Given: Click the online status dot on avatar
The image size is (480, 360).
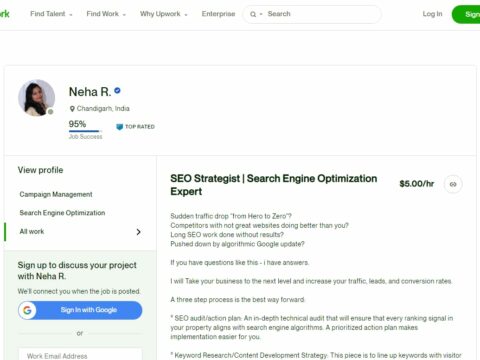Looking at the screenshot, I should click(51, 112).
